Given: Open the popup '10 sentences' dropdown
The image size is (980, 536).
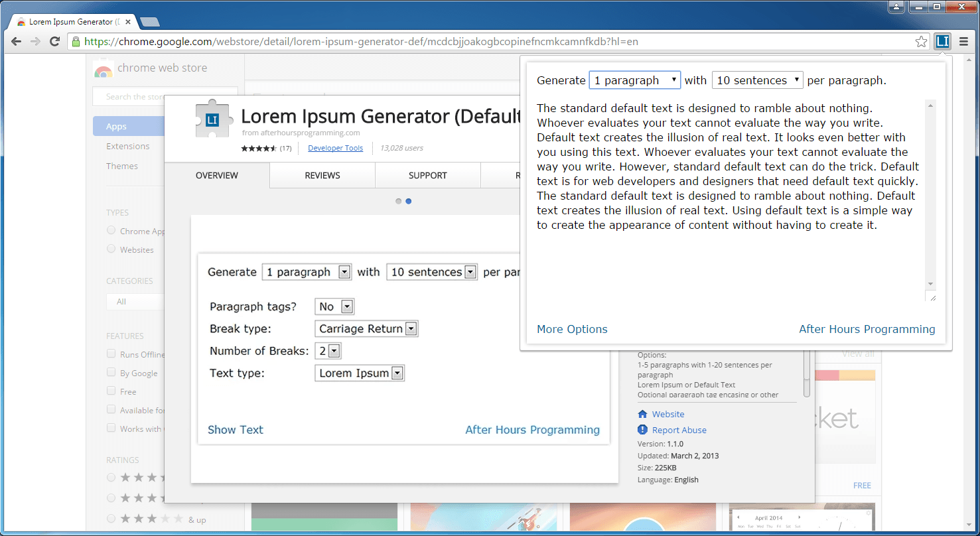Looking at the screenshot, I should click(x=758, y=80).
